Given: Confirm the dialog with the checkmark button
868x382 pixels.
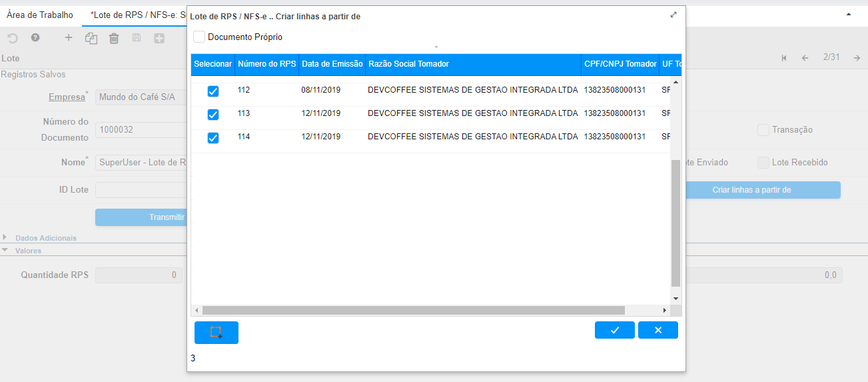Looking at the screenshot, I should click(x=615, y=330).
